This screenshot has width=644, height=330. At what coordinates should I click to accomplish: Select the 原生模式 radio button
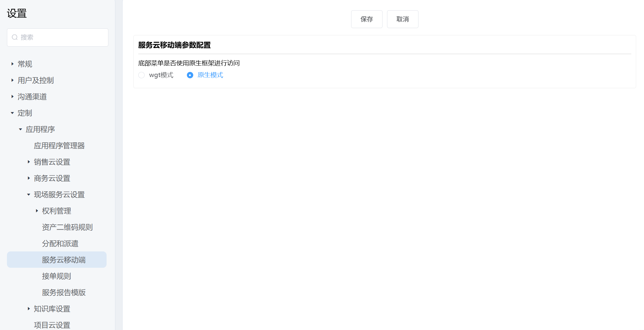pyautogui.click(x=190, y=75)
